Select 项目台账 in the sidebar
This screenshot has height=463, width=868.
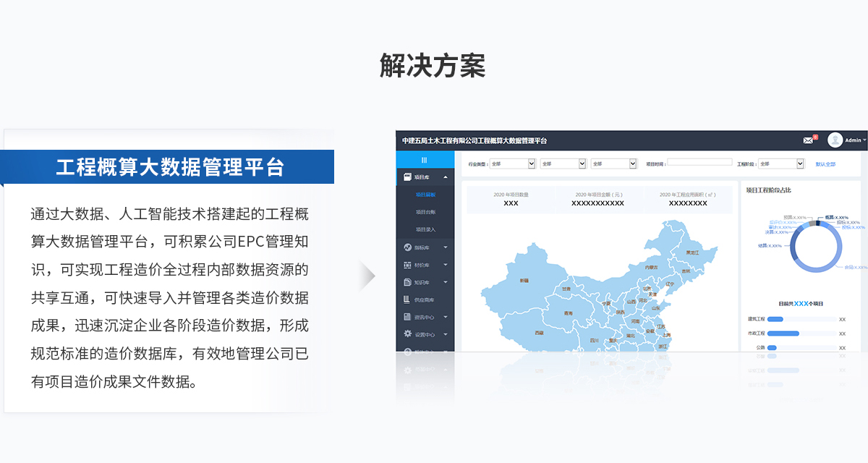(x=425, y=212)
